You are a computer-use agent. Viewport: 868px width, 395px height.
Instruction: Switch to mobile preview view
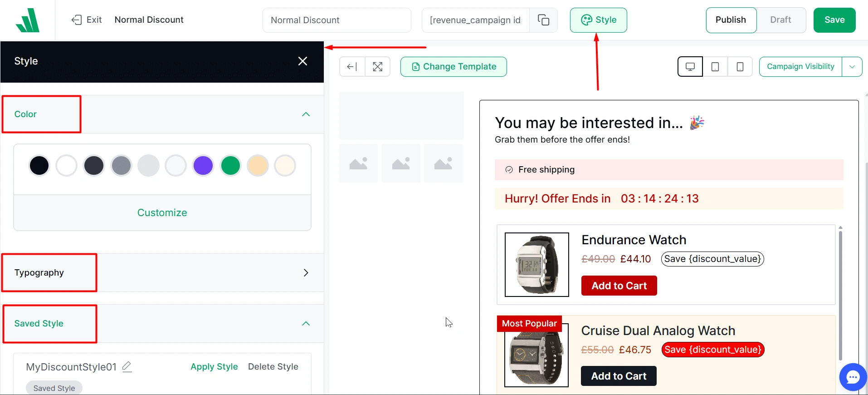tap(740, 67)
